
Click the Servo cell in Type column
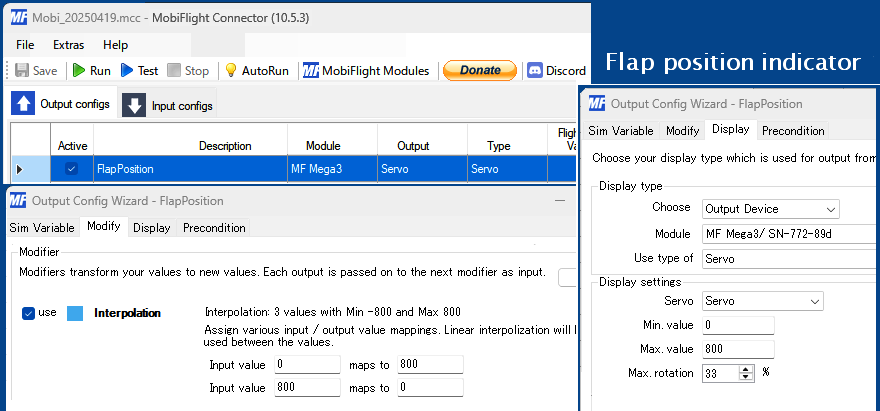click(507, 169)
